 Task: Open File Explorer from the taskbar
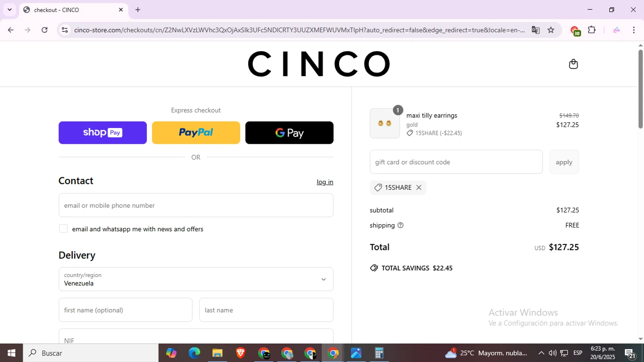click(217, 353)
